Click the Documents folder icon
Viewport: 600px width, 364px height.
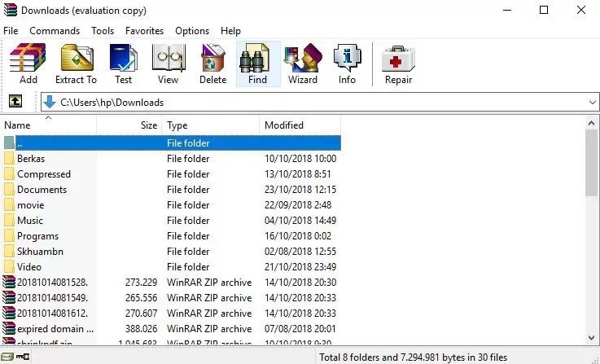[x=9, y=190]
